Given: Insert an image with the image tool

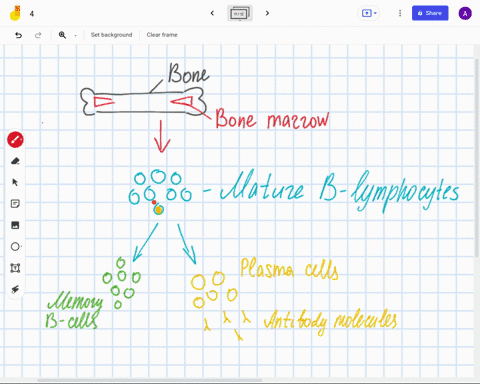Looking at the screenshot, I should click(x=15, y=225).
